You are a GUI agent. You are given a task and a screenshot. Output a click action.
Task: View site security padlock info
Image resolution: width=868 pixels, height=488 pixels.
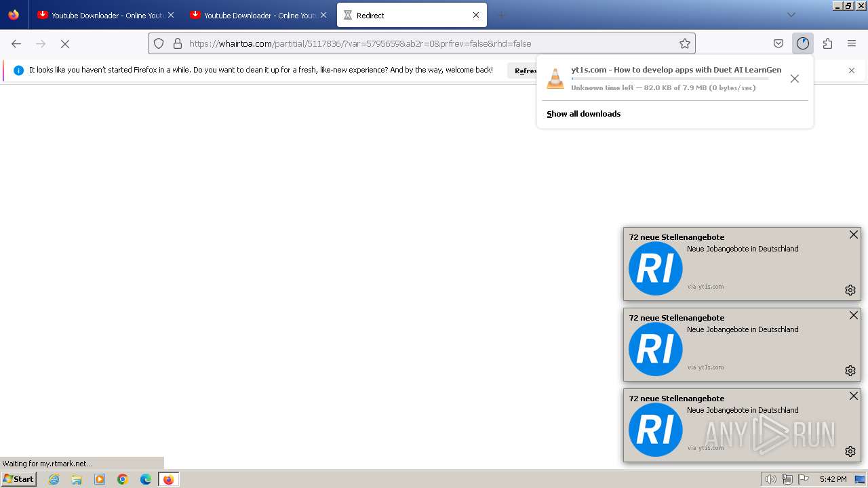(178, 43)
